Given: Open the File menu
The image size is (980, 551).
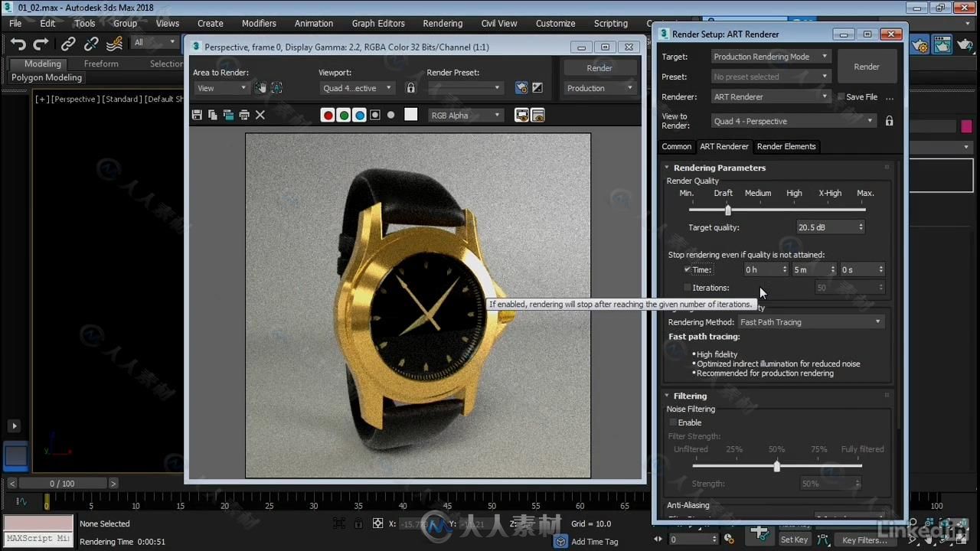Looking at the screenshot, I should tap(15, 23).
